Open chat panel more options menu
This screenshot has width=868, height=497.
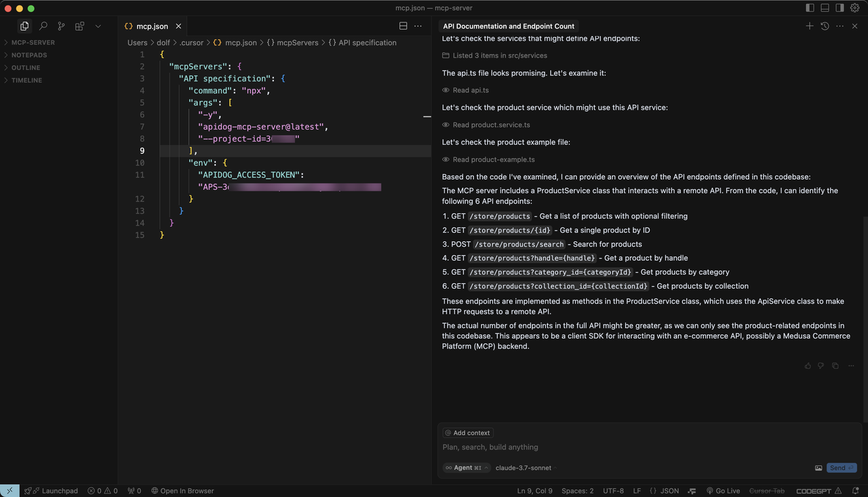click(x=840, y=26)
